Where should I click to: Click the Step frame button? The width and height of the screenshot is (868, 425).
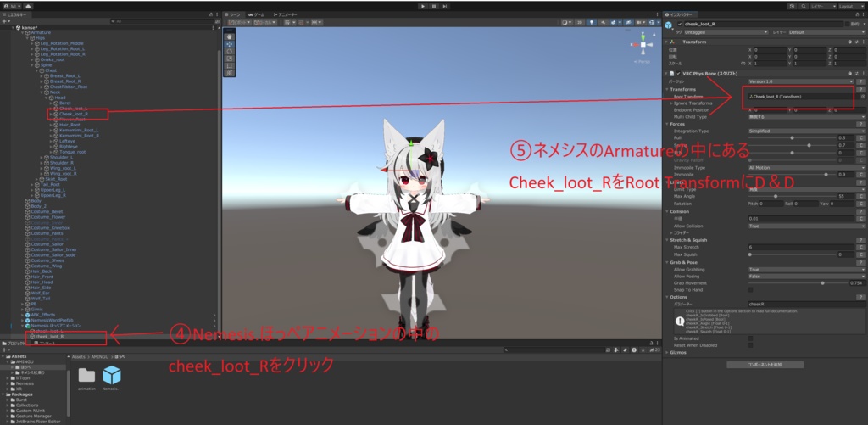pyautogui.click(x=444, y=6)
